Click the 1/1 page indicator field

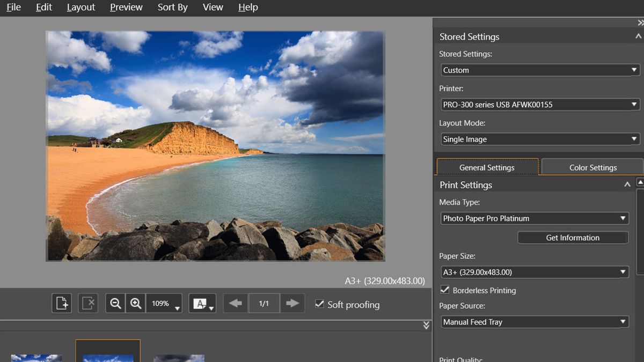coord(264,304)
